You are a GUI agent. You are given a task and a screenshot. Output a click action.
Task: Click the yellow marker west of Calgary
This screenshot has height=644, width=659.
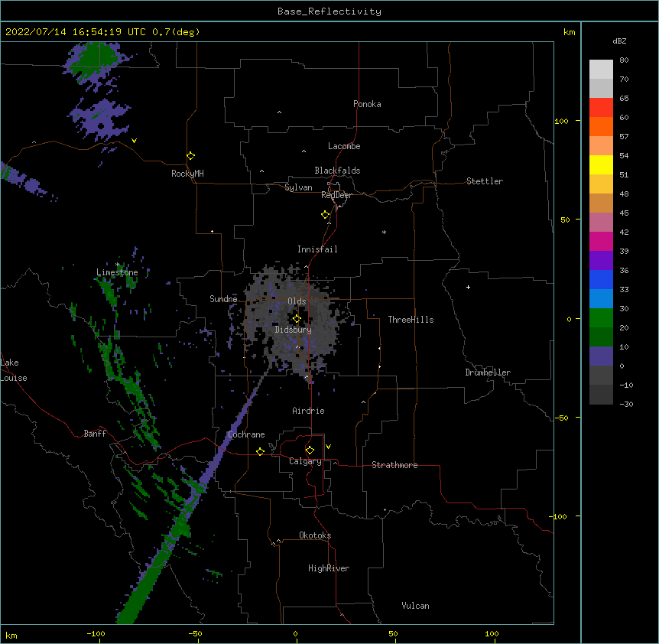[260, 451]
